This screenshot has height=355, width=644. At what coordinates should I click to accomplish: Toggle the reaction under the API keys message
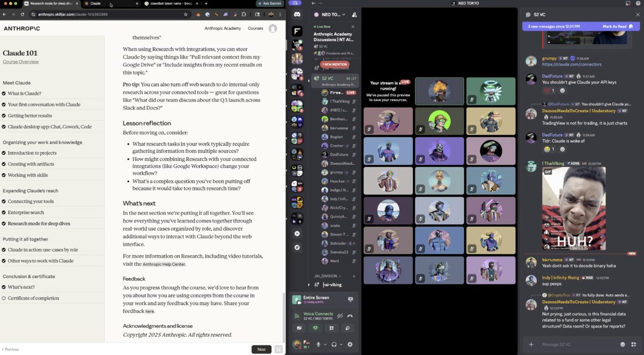(549, 91)
